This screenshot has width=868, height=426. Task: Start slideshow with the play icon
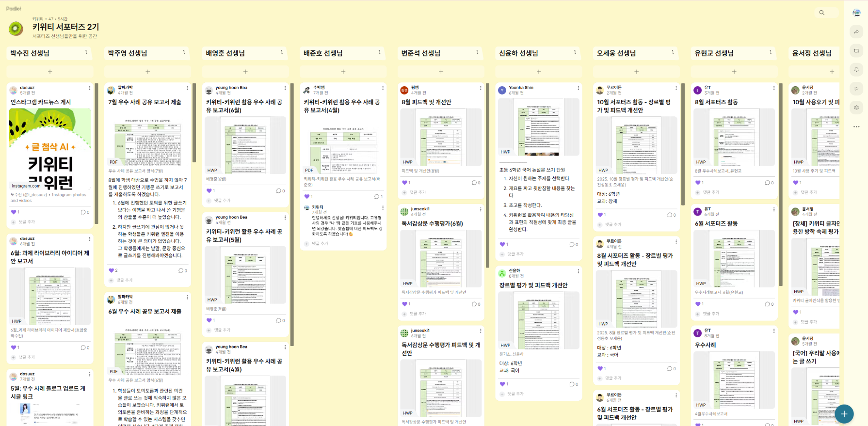pyautogui.click(x=856, y=89)
